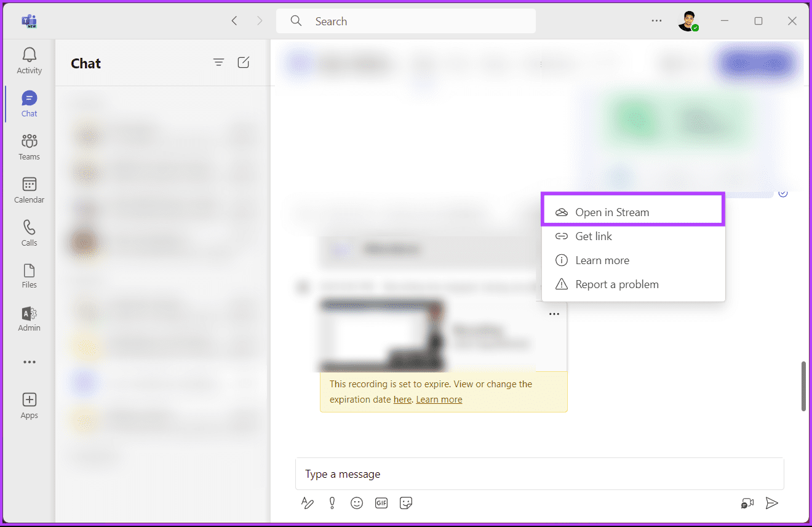This screenshot has height=527, width=812.
Task: Start a new chat with compose icon
Action: (x=244, y=62)
